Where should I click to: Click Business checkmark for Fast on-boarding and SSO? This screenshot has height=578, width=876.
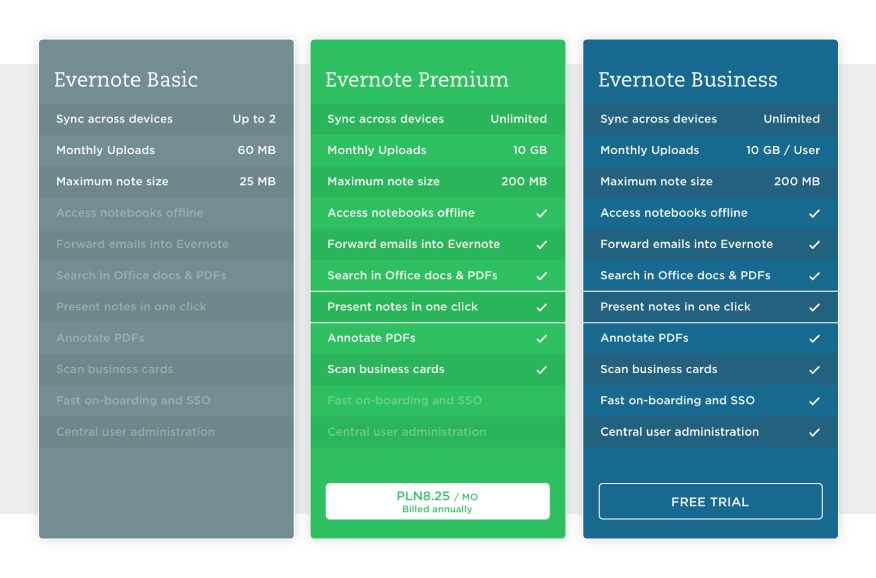[815, 401]
